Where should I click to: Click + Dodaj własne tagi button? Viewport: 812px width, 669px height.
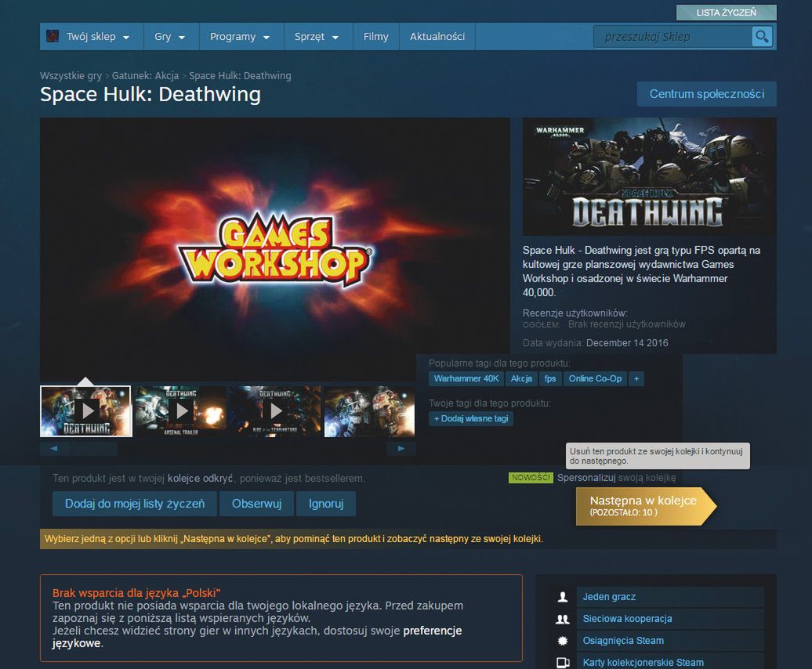click(x=471, y=418)
